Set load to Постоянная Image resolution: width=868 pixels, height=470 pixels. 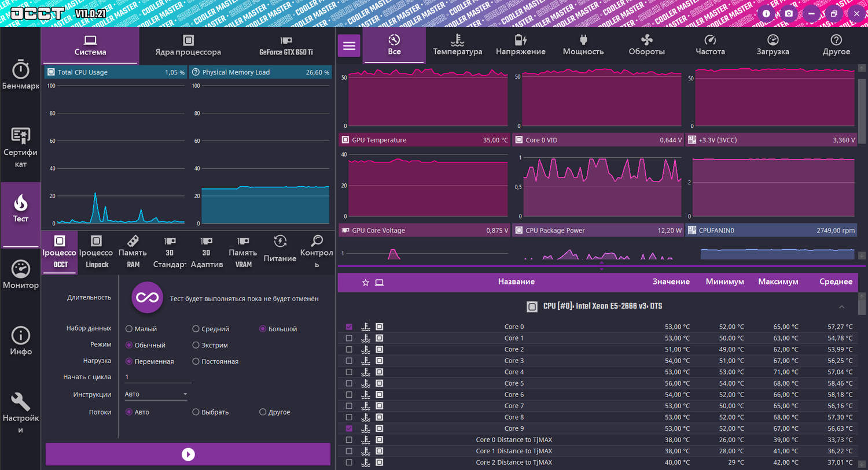click(196, 361)
